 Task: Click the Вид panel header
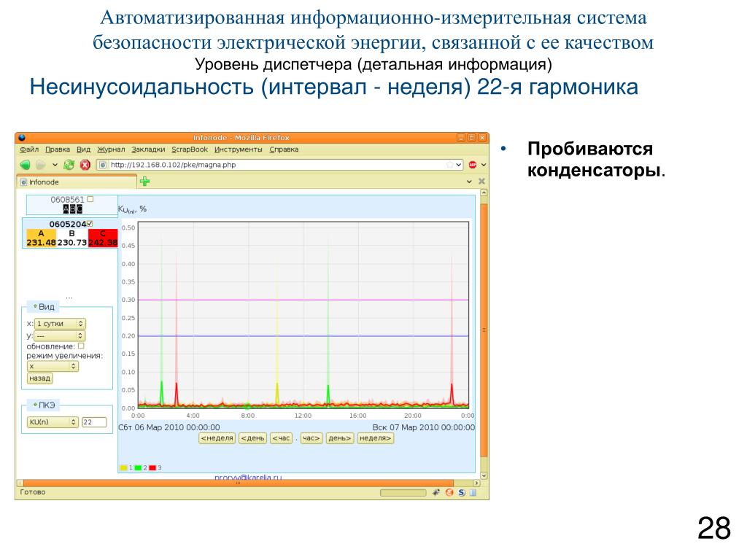point(44,307)
